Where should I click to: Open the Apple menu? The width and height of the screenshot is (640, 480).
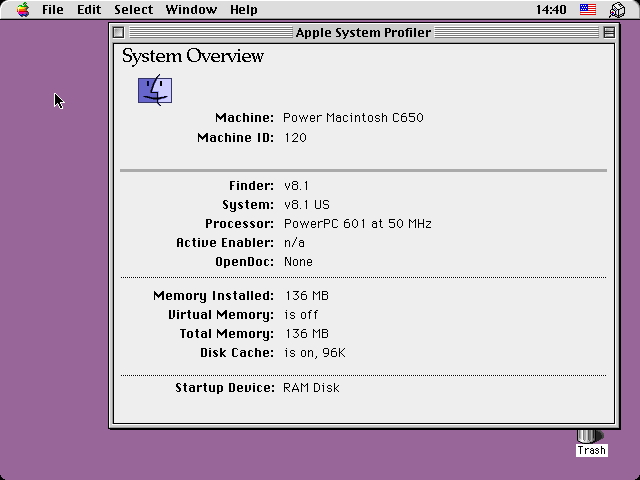[x=23, y=9]
